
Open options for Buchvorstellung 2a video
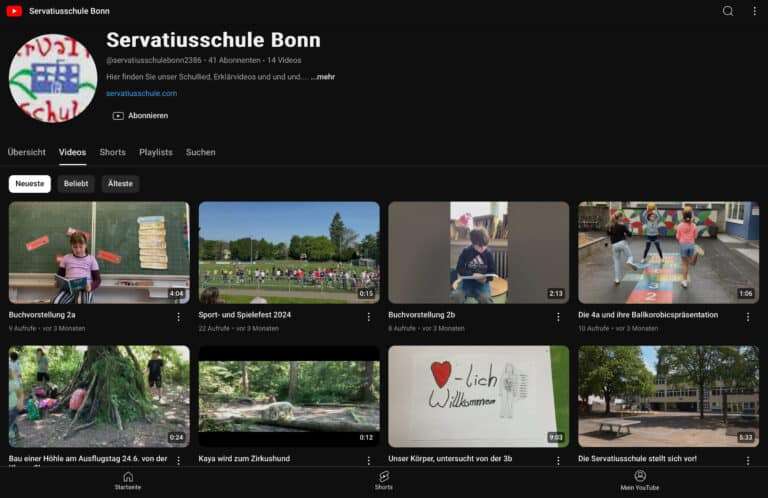(x=179, y=317)
